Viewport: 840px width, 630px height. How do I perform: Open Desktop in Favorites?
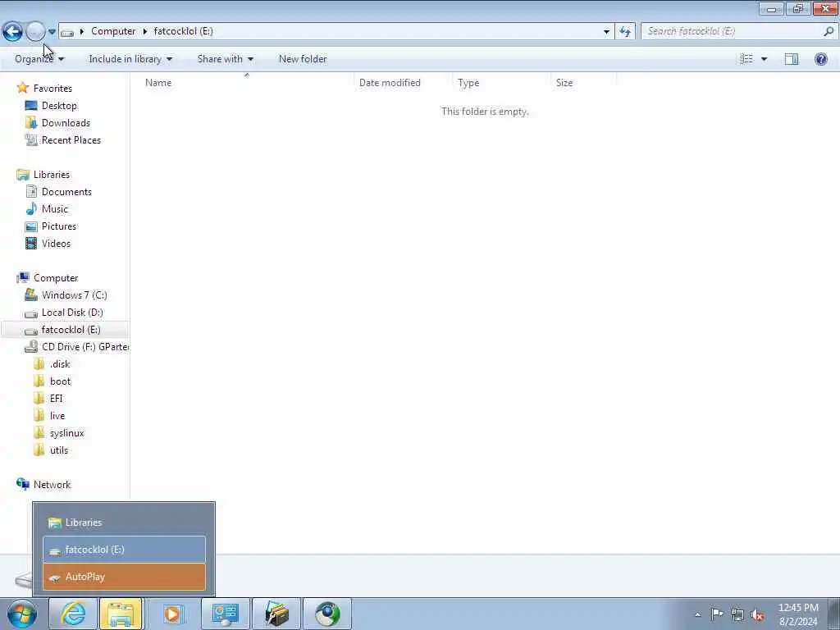tap(59, 106)
